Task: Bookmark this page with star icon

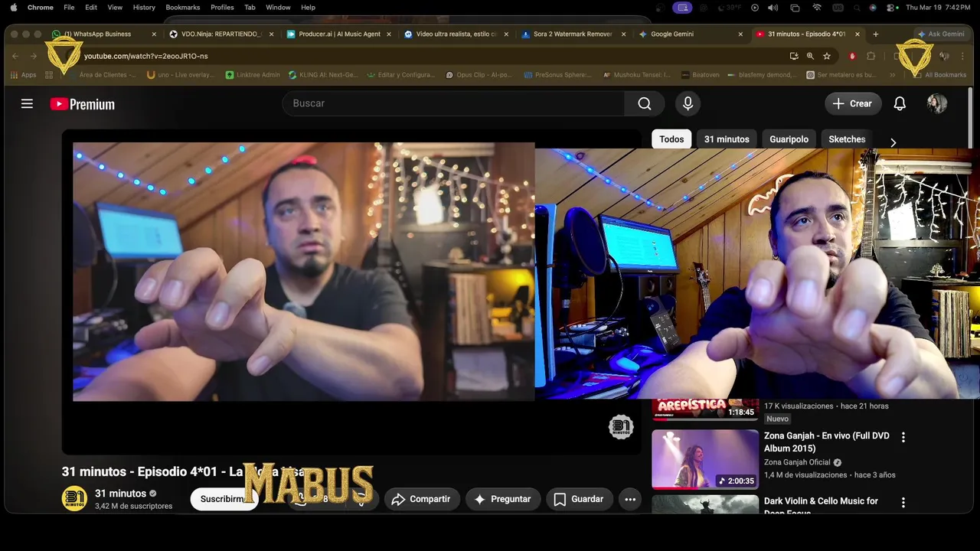Action: coord(827,56)
